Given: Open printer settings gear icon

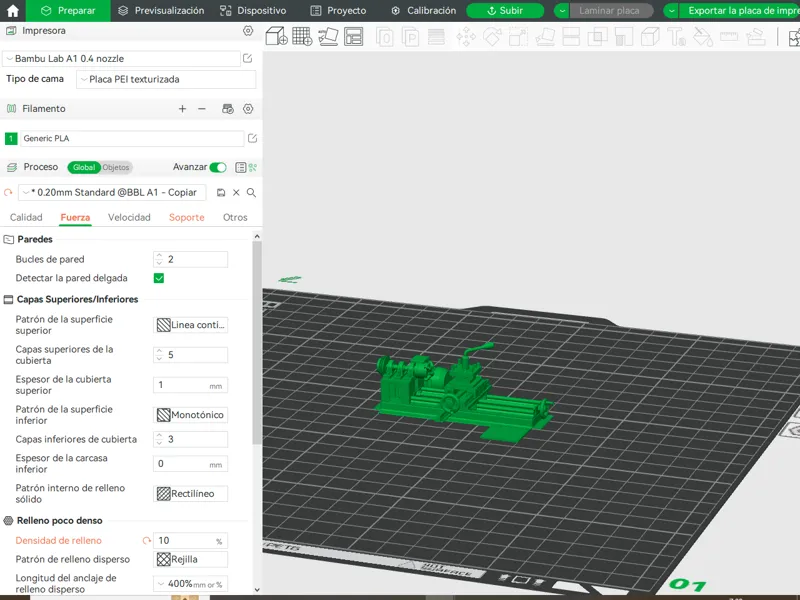Looking at the screenshot, I should coord(248,31).
